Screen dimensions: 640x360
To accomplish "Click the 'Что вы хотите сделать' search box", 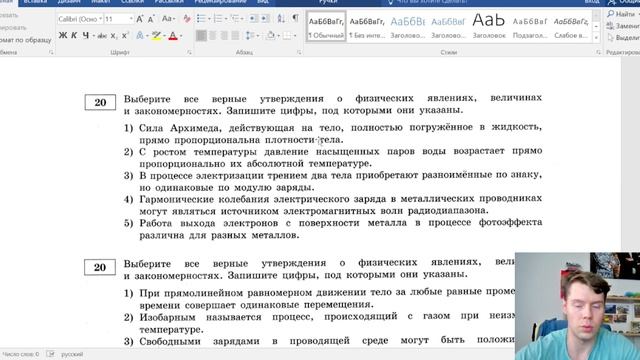I will [x=428, y=2].
